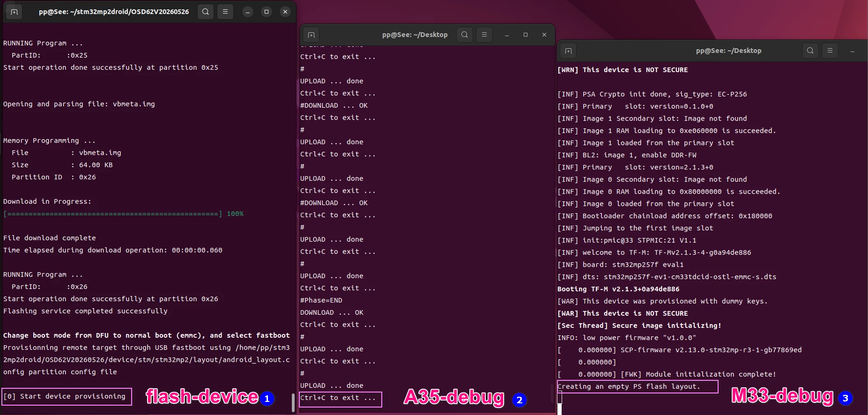
Task: Click search icon in the TF-M boot log terminal
Action: 810,51
